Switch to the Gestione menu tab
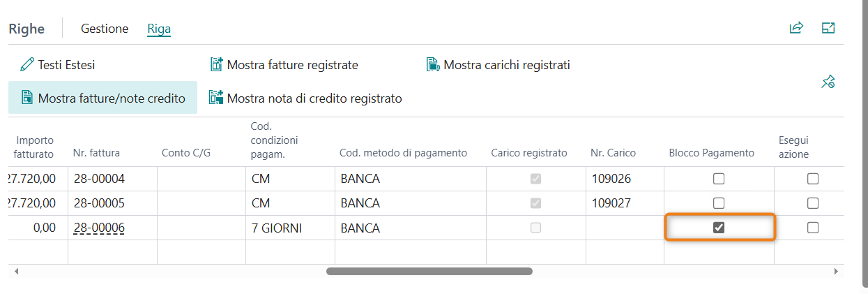This screenshot has height=294, width=868. pyautogui.click(x=105, y=29)
